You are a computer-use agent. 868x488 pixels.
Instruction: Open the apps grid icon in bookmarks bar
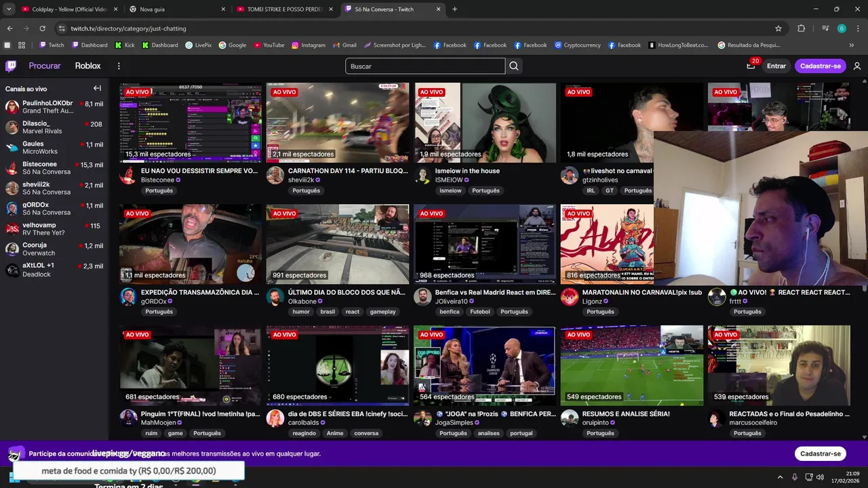click(x=22, y=45)
